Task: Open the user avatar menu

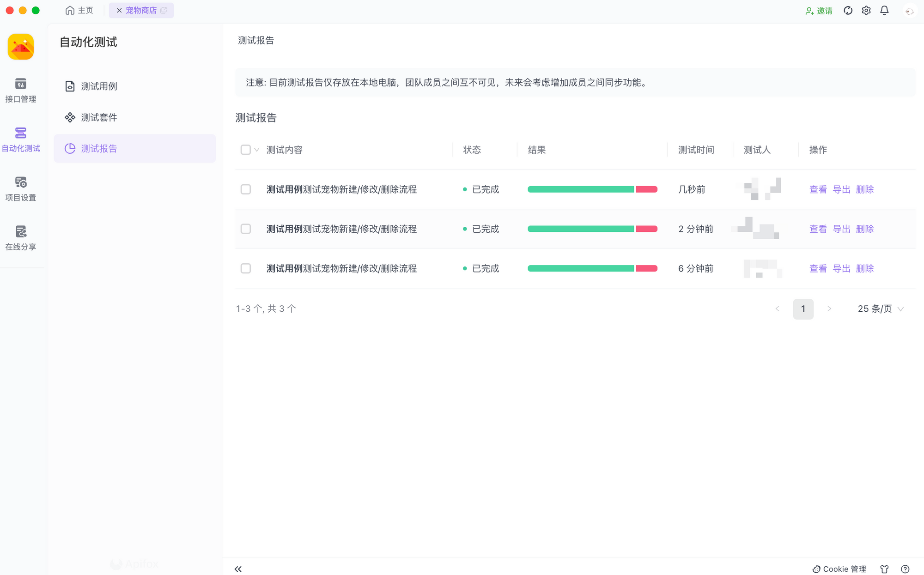Action: point(909,10)
